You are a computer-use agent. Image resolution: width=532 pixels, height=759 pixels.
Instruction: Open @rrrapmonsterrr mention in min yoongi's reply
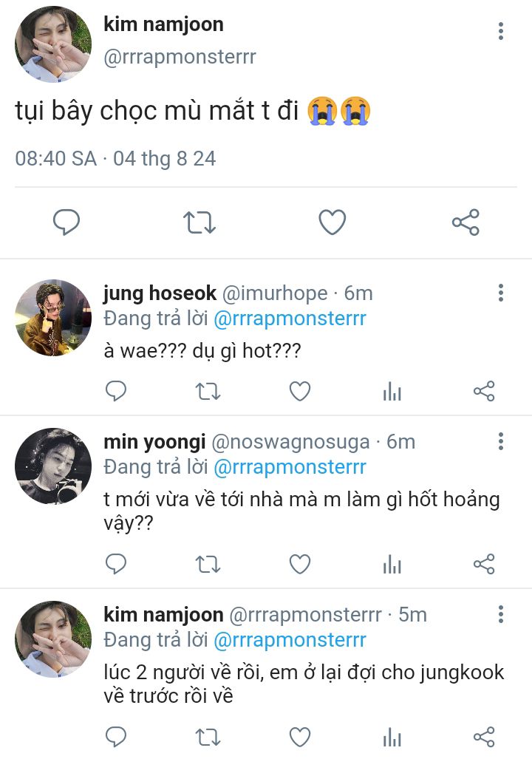[290, 467]
